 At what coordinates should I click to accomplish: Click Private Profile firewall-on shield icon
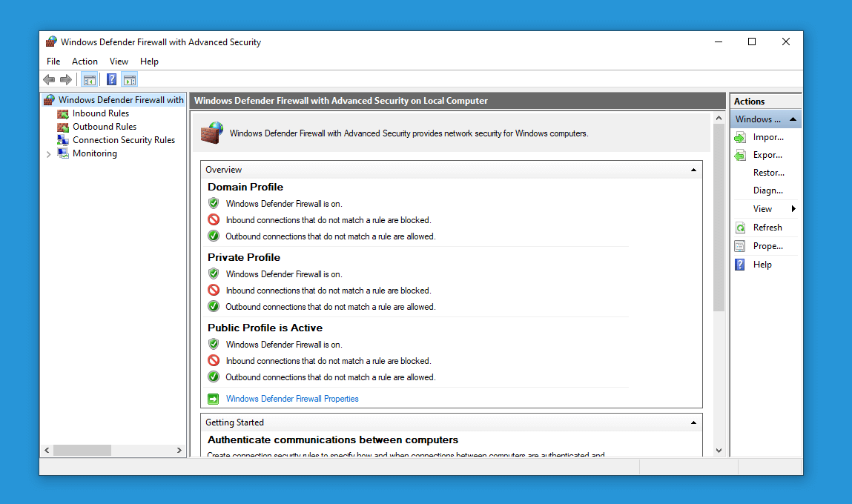(214, 273)
